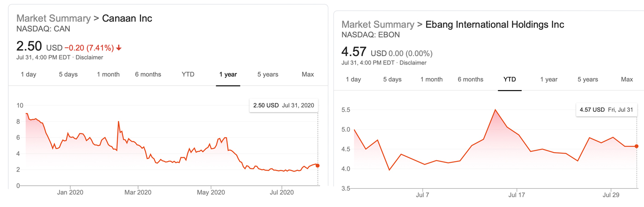The width and height of the screenshot is (644, 207).
Task: Click the Disclaimer link under Ebang price
Action: (x=413, y=63)
